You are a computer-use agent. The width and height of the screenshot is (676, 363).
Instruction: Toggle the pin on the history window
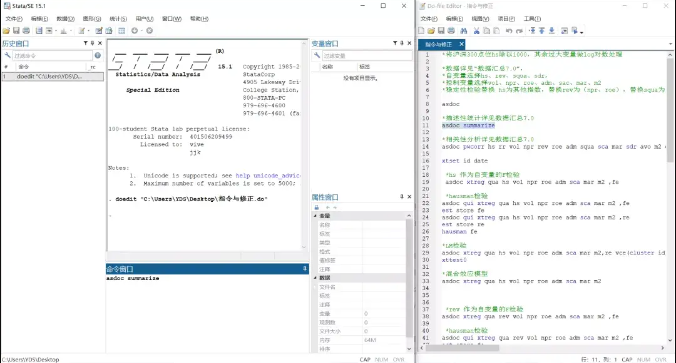(92, 43)
